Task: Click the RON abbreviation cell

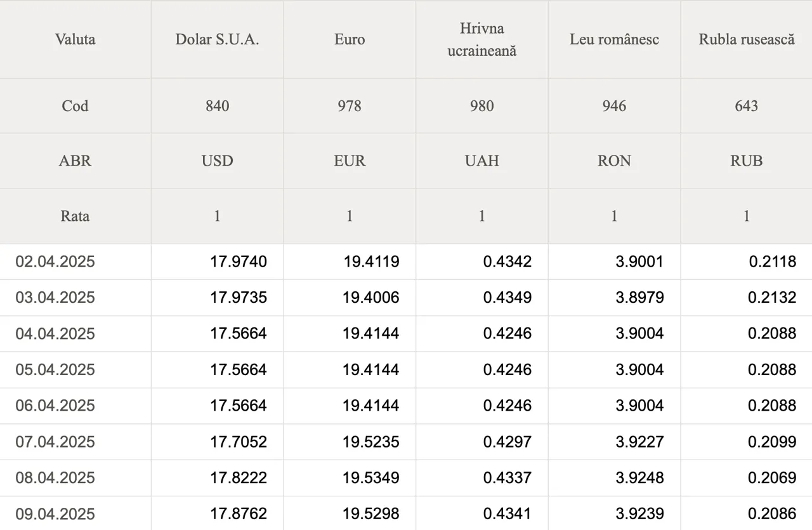Action: [x=614, y=161]
